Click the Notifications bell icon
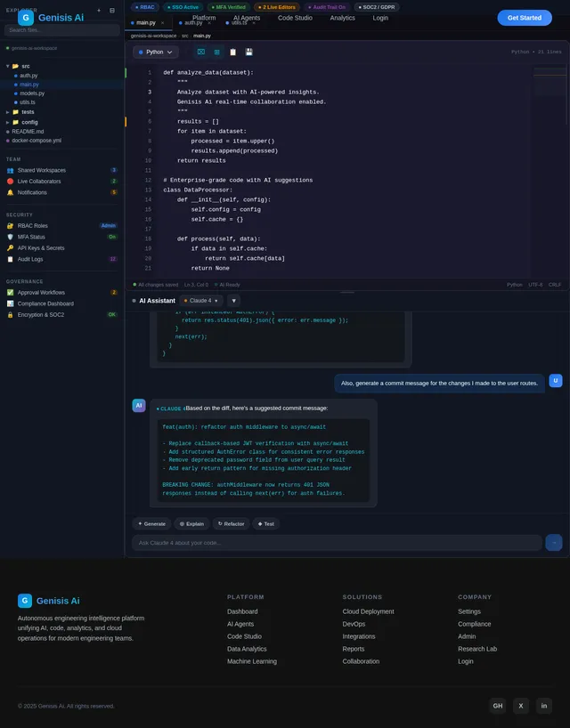The height and width of the screenshot is (728, 570). tap(10, 192)
